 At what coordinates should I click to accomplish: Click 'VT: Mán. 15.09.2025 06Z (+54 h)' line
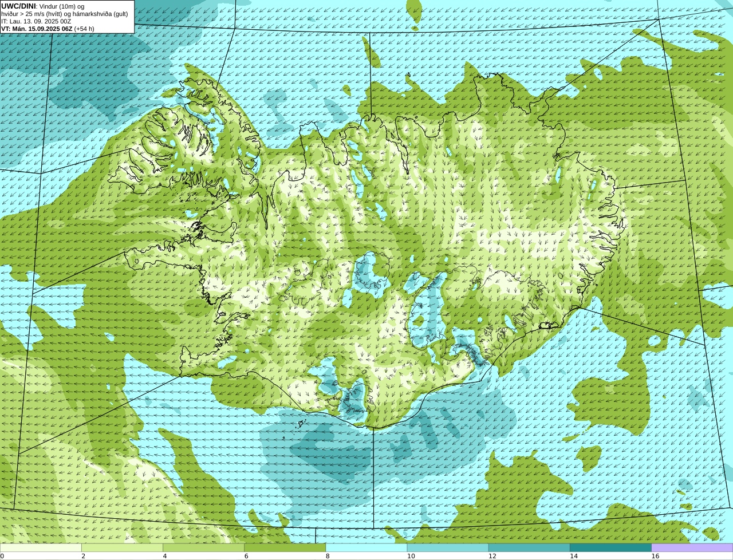tap(48, 29)
